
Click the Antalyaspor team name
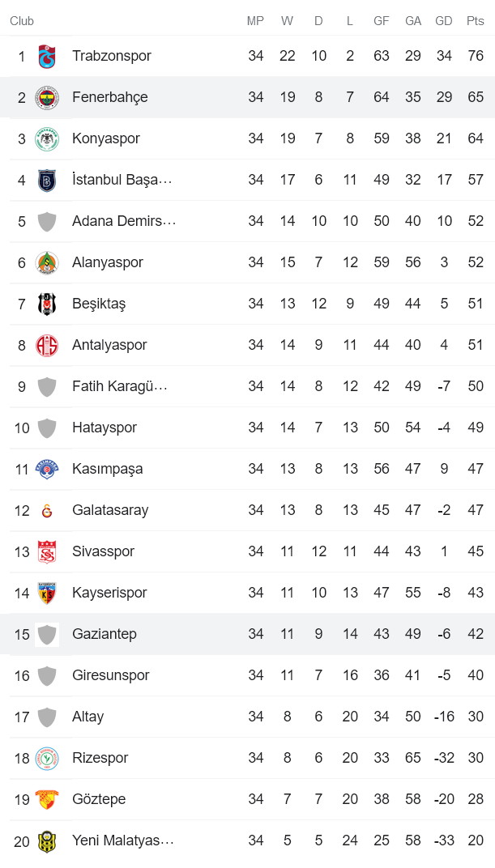click(109, 345)
